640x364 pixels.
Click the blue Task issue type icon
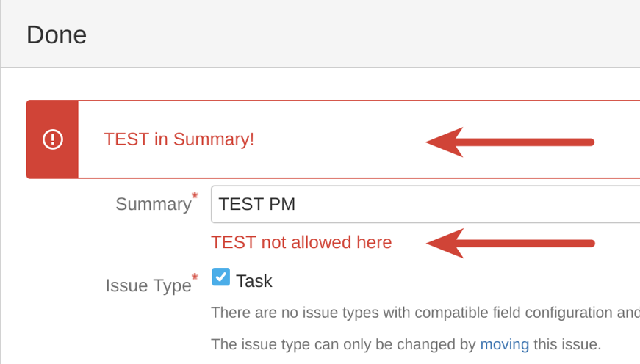[220, 277]
